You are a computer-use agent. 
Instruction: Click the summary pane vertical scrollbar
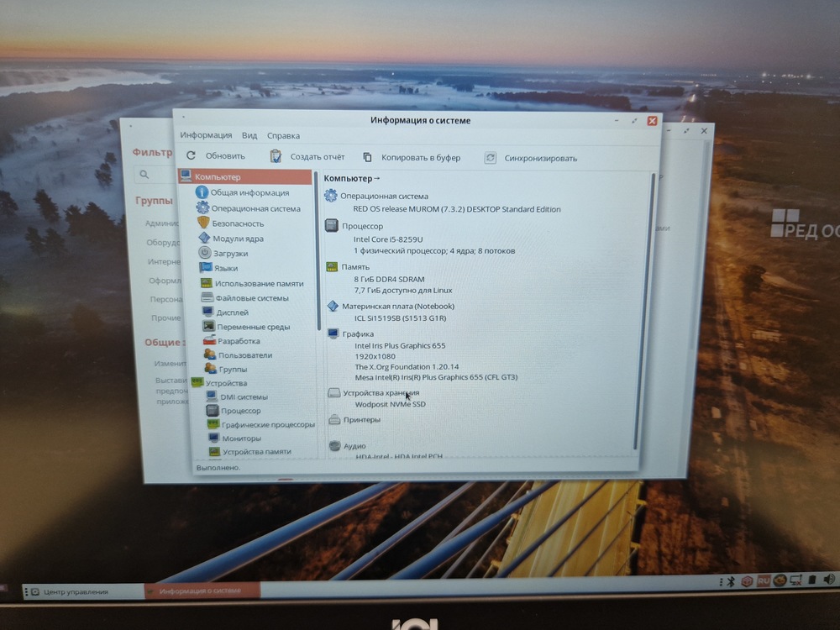point(645,311)
